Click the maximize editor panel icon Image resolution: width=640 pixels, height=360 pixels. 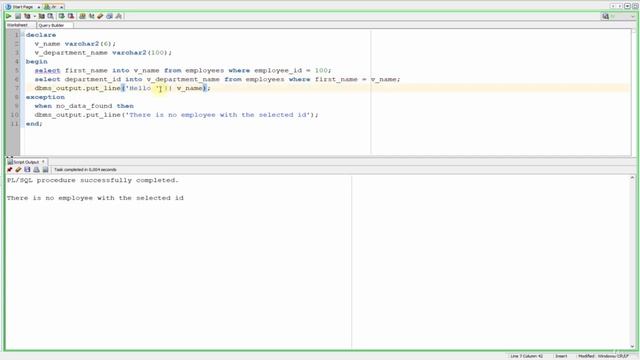coord(635,6)
